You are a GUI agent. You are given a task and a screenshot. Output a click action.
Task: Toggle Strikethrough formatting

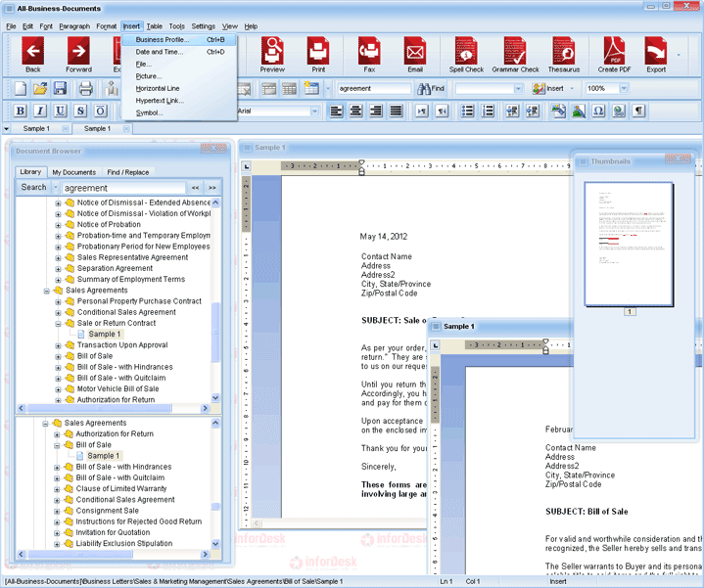[x=80, y=111]
